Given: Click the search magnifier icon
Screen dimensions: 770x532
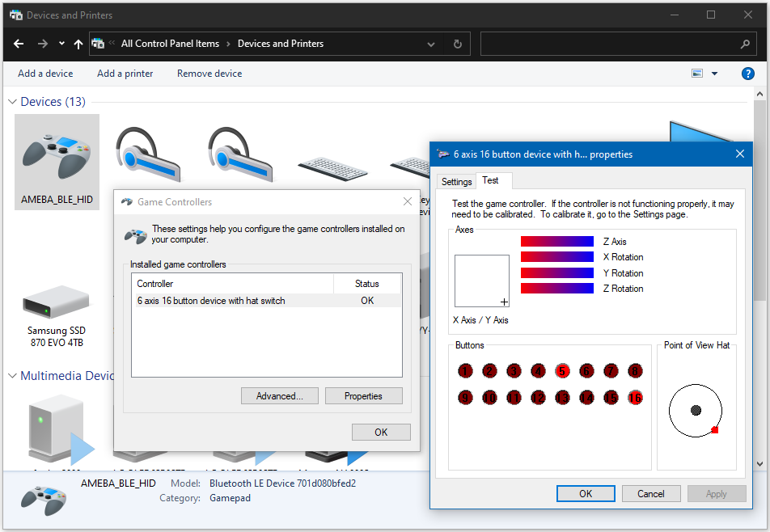Looking at the screenshot, I should pyautogui.click(x=745, y=44).
